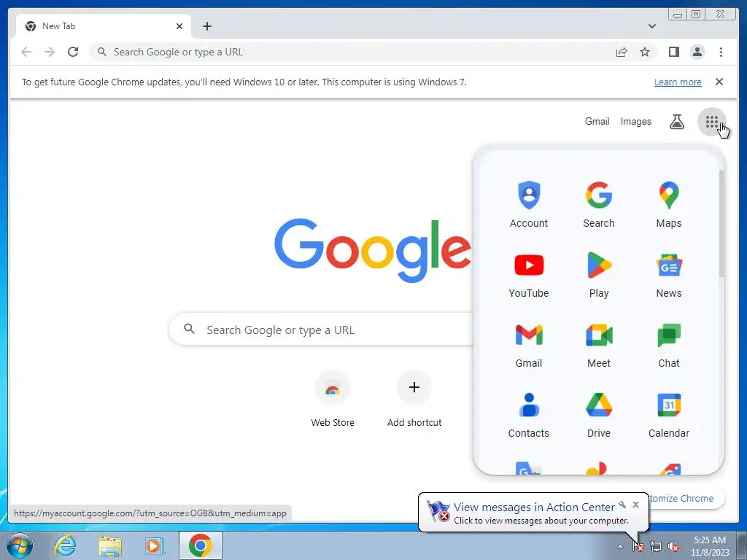Open Google Drive app icon
747x560 pixels.
click(599, 414)
